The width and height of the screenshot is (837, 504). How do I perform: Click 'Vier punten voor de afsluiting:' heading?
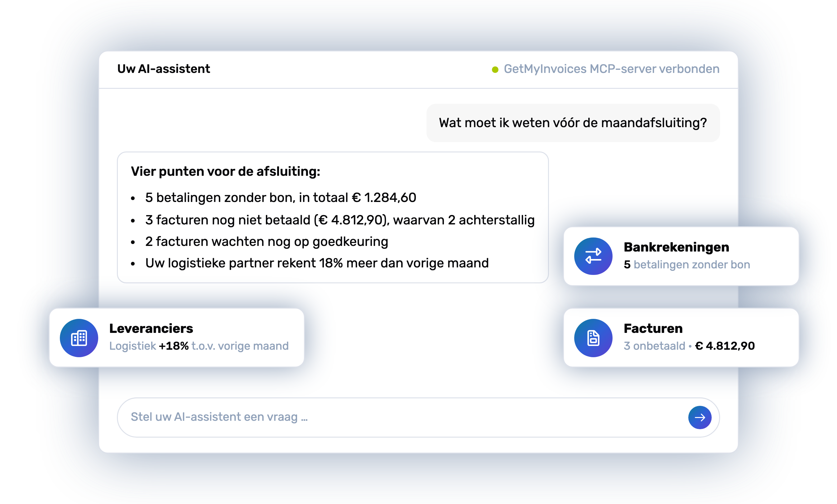(226, 171)
